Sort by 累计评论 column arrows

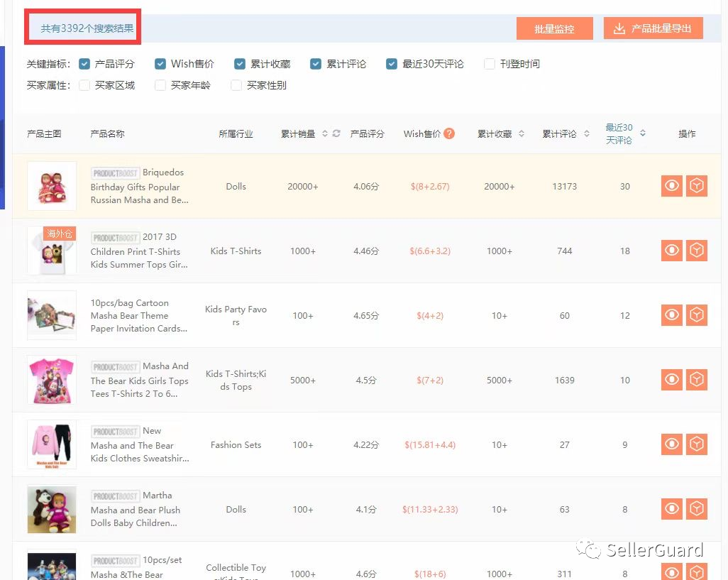587,133
